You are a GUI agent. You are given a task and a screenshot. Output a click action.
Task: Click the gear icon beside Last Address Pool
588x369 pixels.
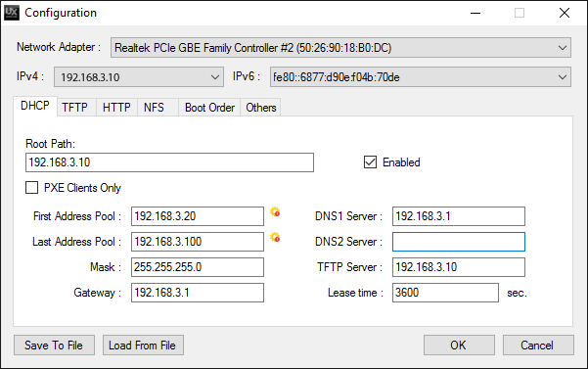coord(275,238)
